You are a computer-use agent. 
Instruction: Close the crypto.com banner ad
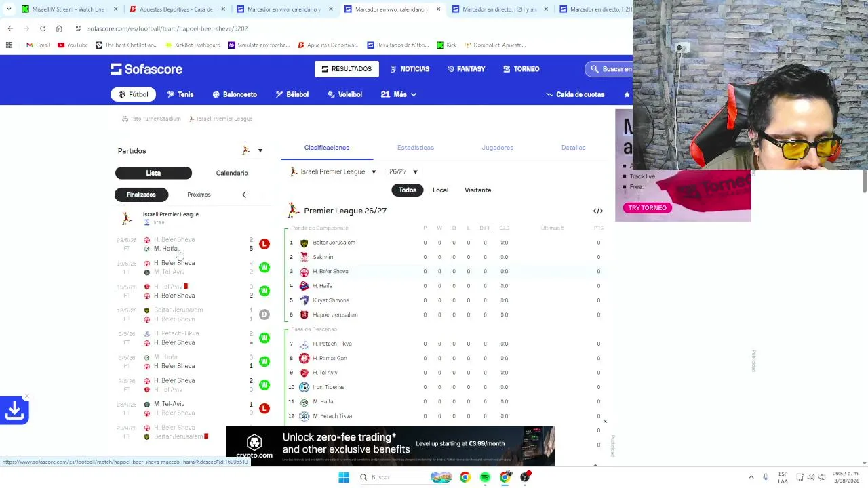(x=605, y=422)
